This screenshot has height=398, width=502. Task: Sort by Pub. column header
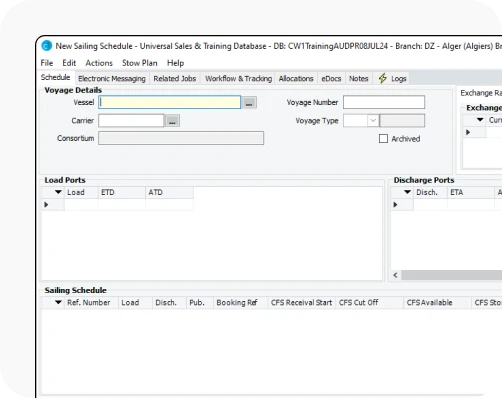click(x=200, y=303)
